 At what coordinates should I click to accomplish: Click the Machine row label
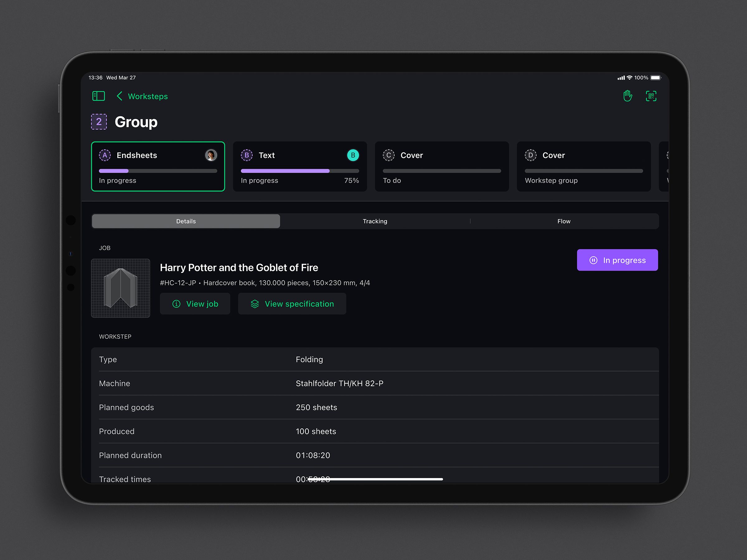click(115, 384)
